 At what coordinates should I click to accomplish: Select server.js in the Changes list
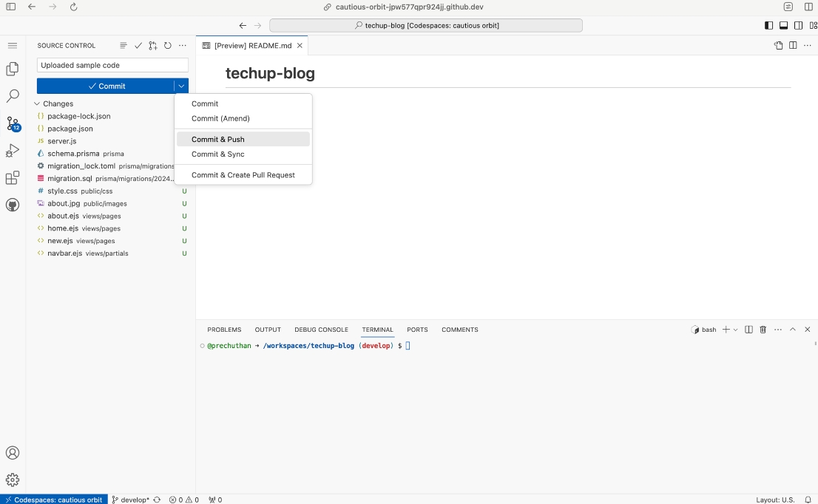click(x=62, y=141)
